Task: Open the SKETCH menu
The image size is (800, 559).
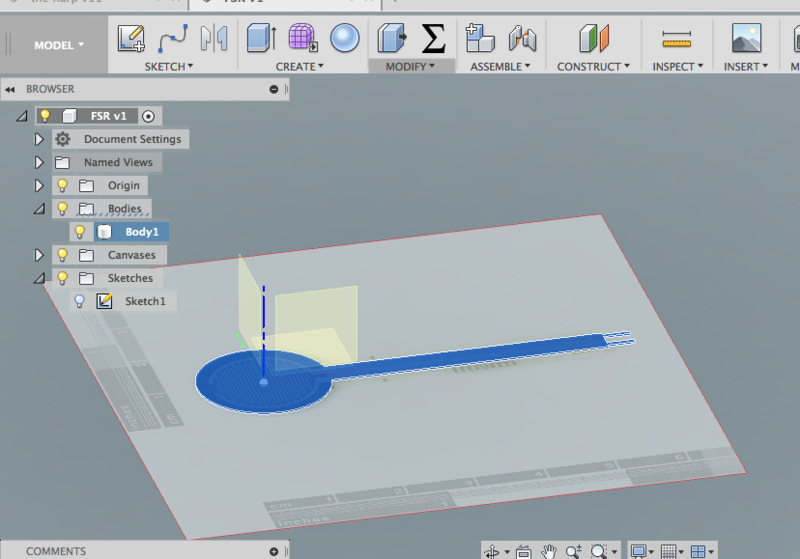Action: [x=169, y=66]
